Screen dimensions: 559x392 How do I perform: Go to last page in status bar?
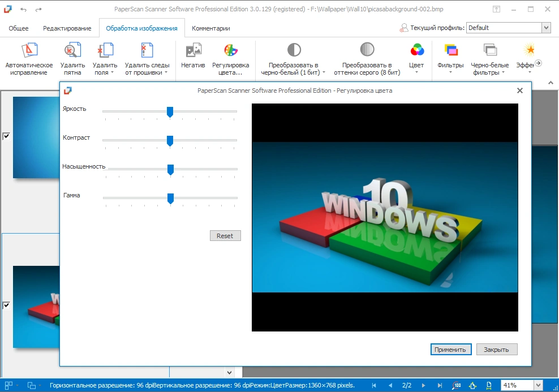(x=440, y=385)
